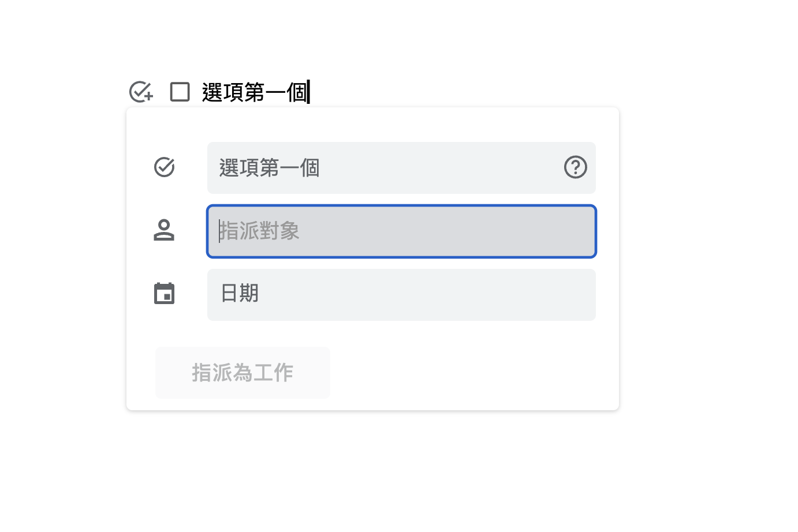Screen dimensions: 798x532
Task: Click the question mark inside the title row
Action: click(575, 168)
